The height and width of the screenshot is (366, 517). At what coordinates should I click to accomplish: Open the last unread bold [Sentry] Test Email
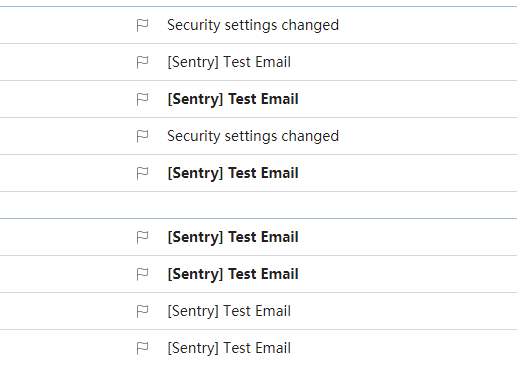tap(233, 274)
